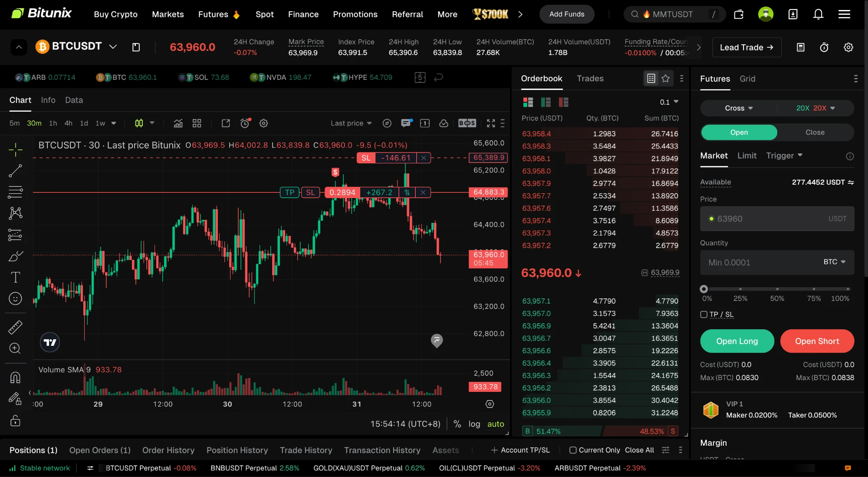Set quantity slider to 100% mark

[848, 289]
